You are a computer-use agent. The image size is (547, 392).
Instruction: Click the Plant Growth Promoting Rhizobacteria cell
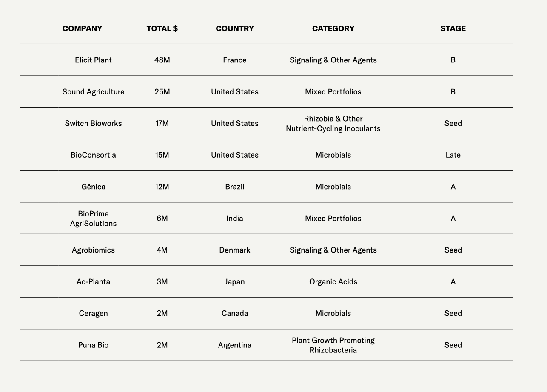point(333,345)
